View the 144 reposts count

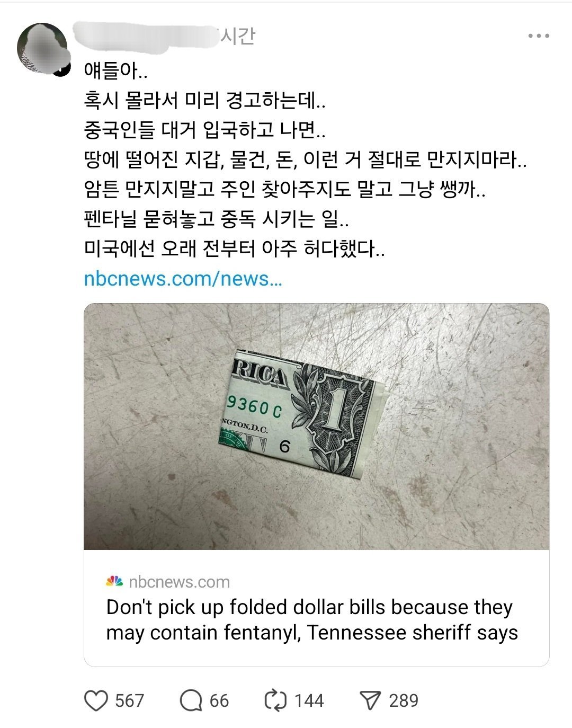[309, 700]
